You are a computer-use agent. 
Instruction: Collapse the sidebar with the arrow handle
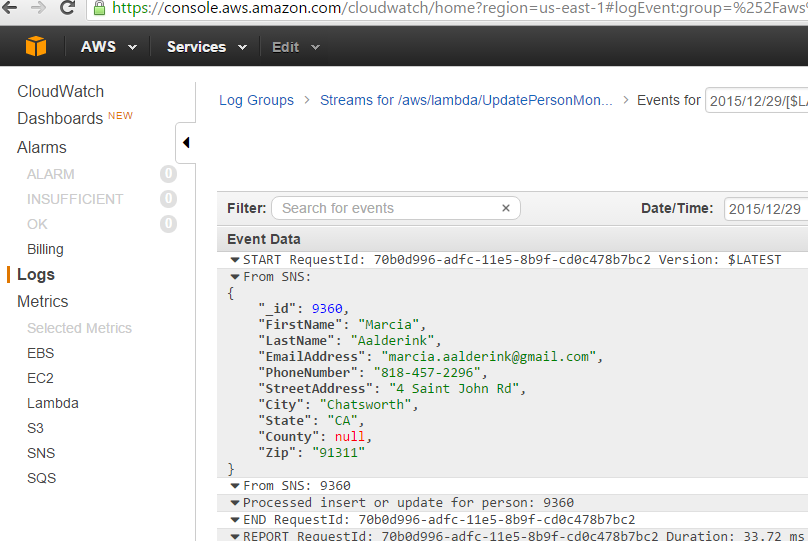[186, 143]
